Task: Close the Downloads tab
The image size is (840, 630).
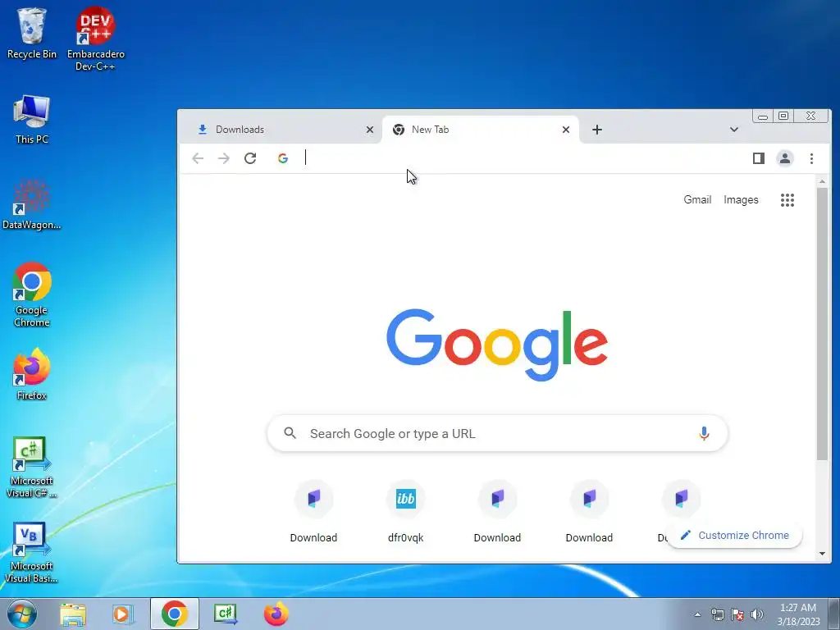Action: click(370, 130)
